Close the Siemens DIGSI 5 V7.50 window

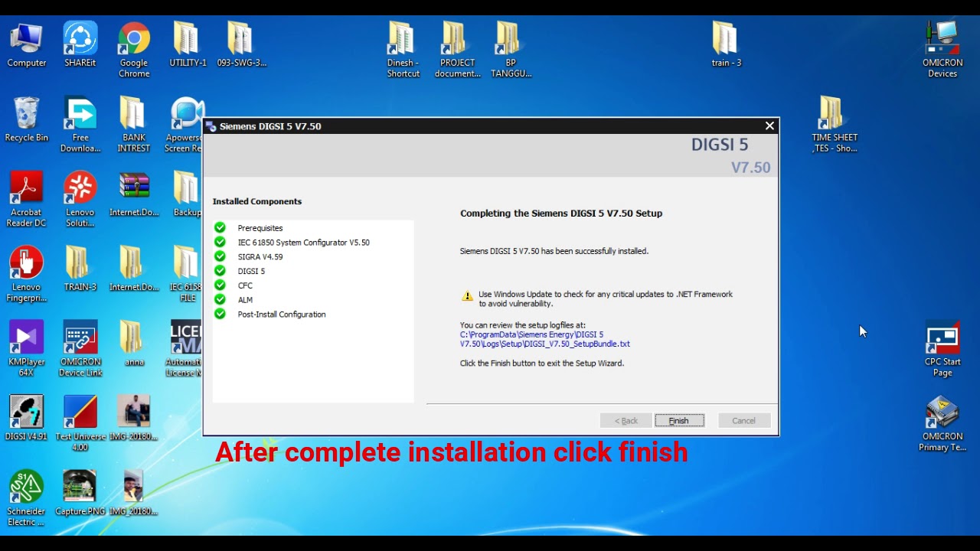[x=769, y=126]
